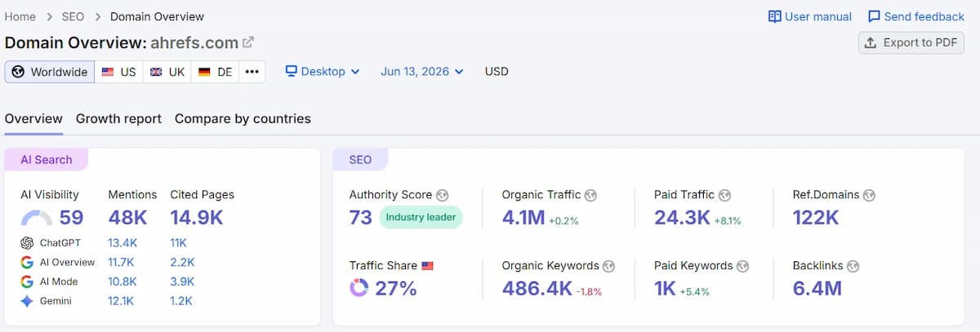Open the Jun 13, 2026 date dropdown
This screenshot has height=332, width=980.
[x=422, y=72]
